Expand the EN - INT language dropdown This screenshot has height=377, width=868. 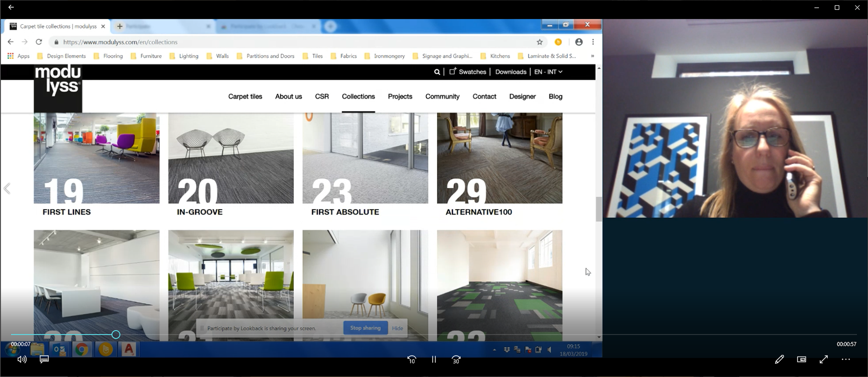pyautogui.click(x=548, y=72)
